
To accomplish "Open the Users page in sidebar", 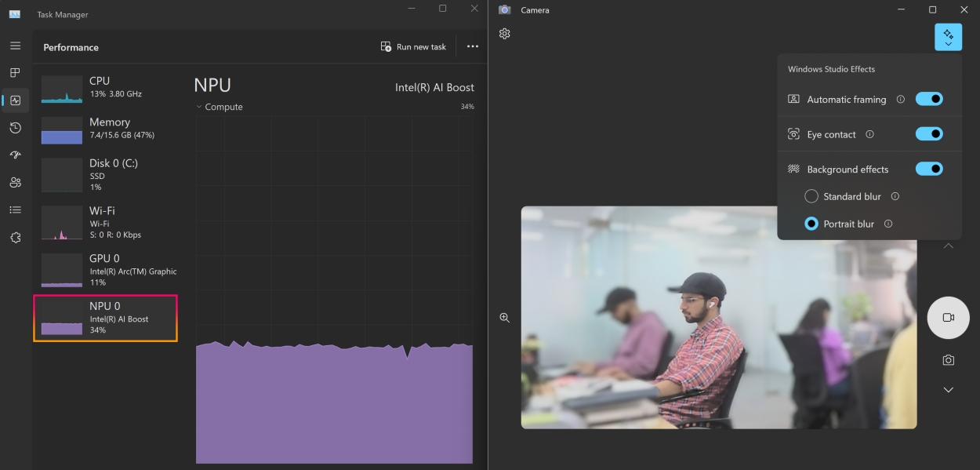I will pos(15,183).
